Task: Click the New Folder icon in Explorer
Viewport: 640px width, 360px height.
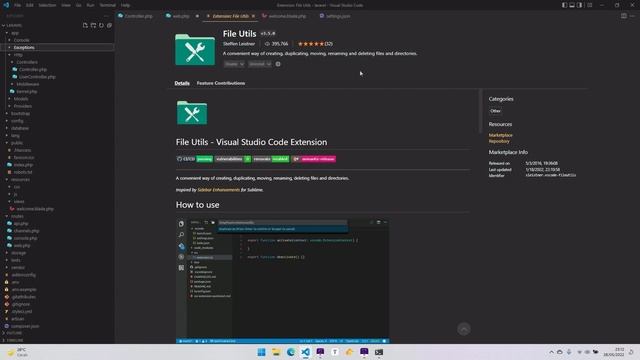Action: [93, 25]
